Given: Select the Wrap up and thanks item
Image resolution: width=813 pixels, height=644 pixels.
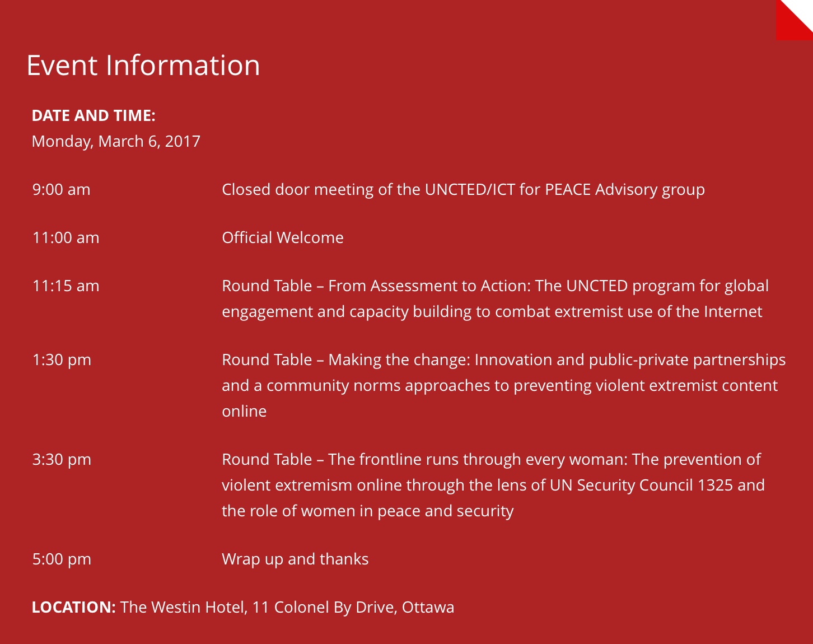Looking at the screenshot, I should (x=295, y=559).
